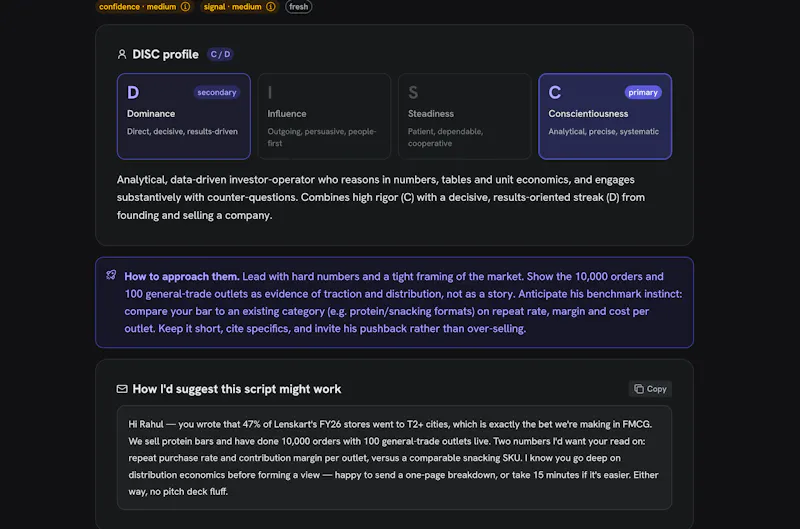Select the Steadiness profile card
800x529 pixels.
(x=464, y=116)
